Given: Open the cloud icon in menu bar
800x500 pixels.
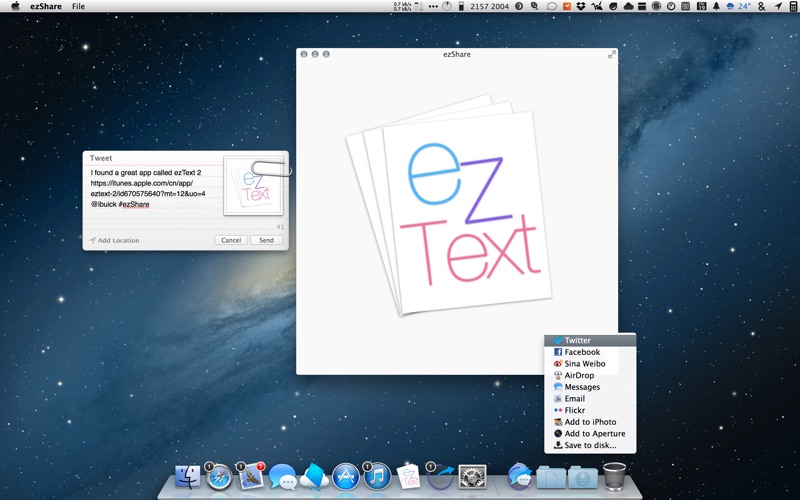Looking at the screenshot, I should point(628,6).
